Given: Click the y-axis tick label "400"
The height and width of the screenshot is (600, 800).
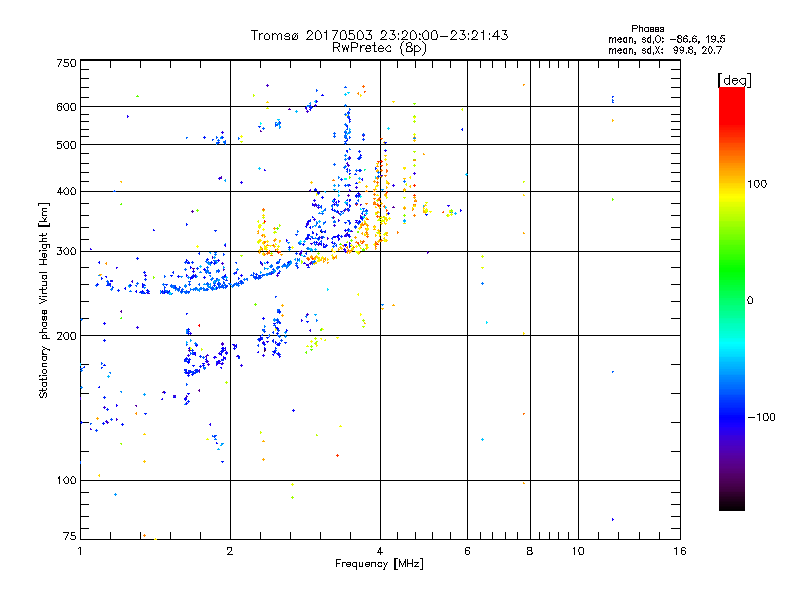Looking at the screenshot, I should point(66,191).
